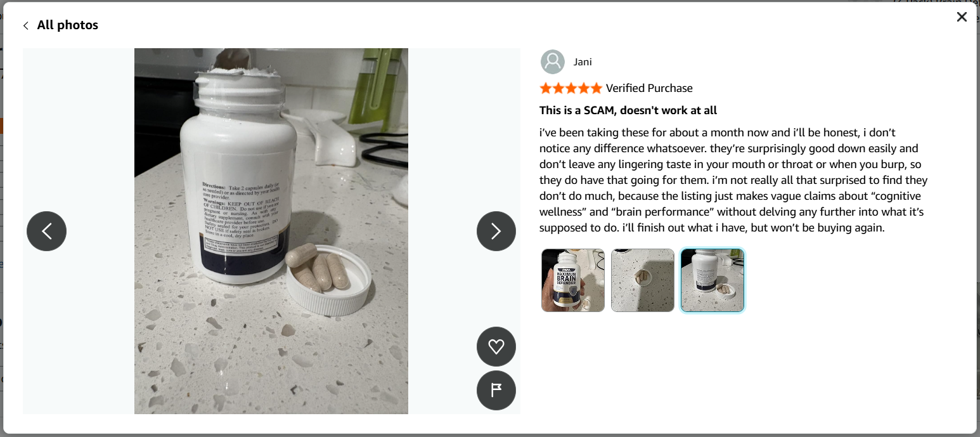Image resolution: width=980 pixels, height=437 pixels.
Task: Click the fifth orange rating star
Action: [x=596, y=88]
